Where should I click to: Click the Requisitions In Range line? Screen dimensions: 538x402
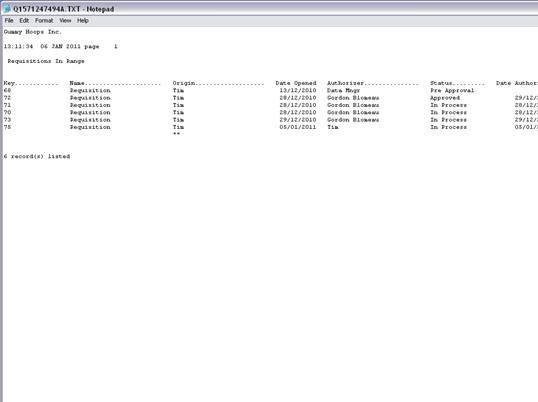coord(46,61)
